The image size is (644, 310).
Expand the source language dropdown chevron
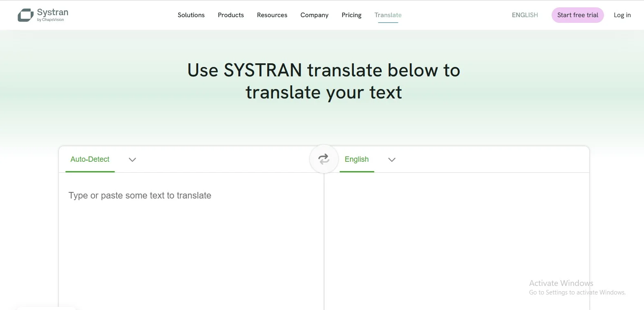pos(132,160)
